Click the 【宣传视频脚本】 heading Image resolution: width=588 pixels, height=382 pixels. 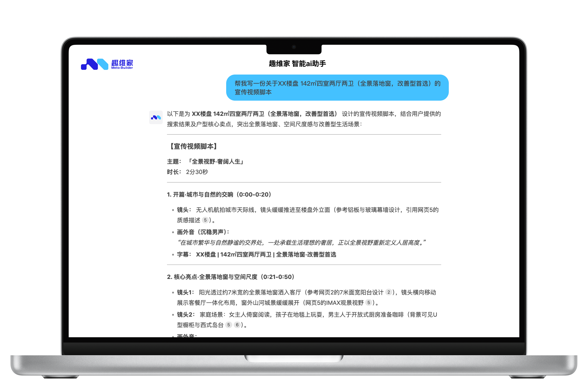coord(193,146)
